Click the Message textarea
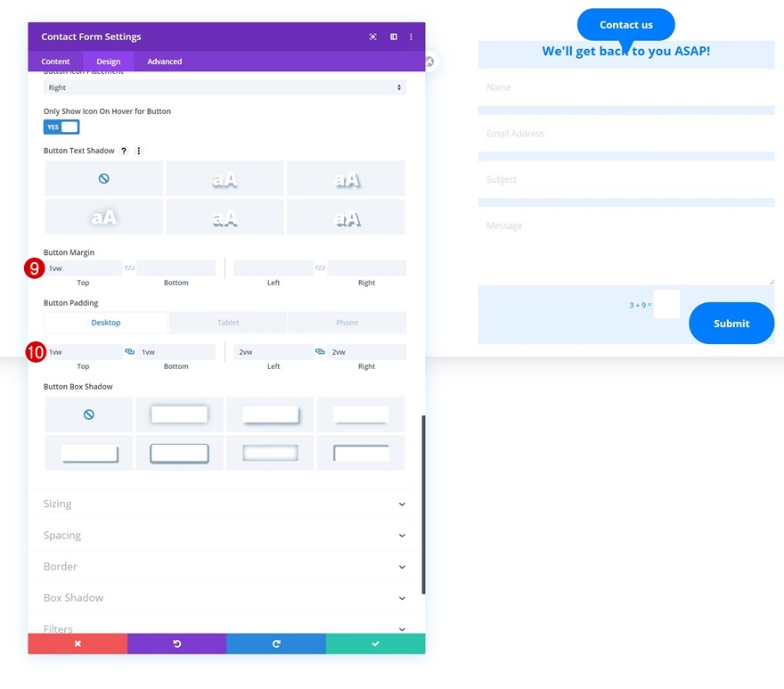The image size is (784, 689). pos(626,246)
